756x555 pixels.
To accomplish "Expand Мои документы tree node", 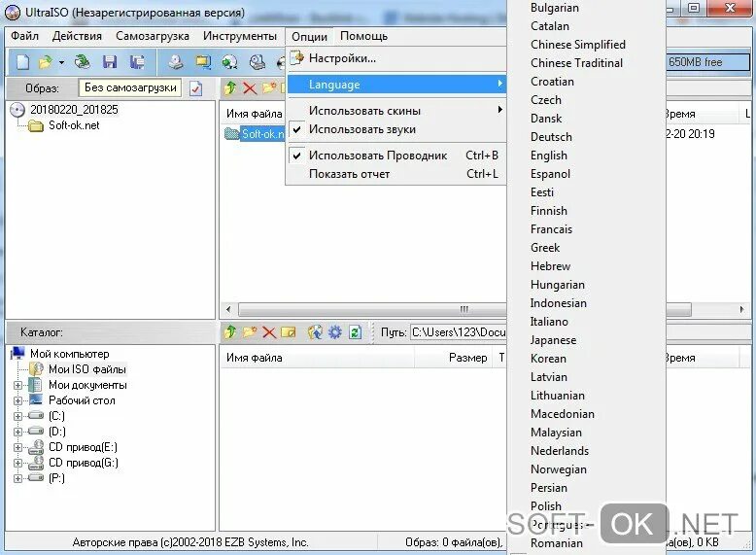I will 17,385.
